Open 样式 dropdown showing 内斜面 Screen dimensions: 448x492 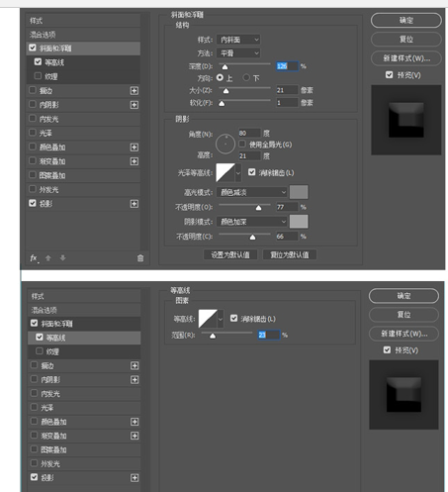238,40
